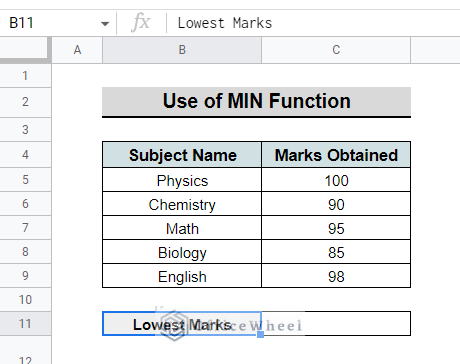Viewport: 460px width, 364px height.
Task: Select row 4 header
Action: [25, 155]
